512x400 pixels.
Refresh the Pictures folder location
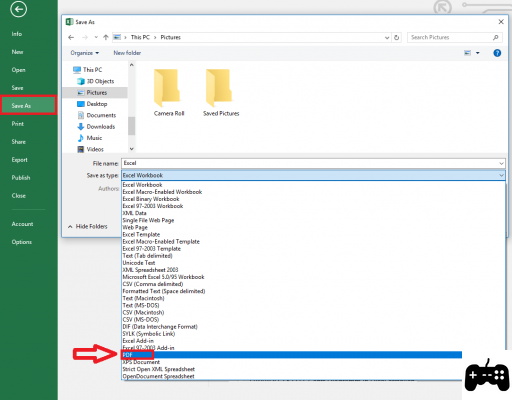pos(396,37)
